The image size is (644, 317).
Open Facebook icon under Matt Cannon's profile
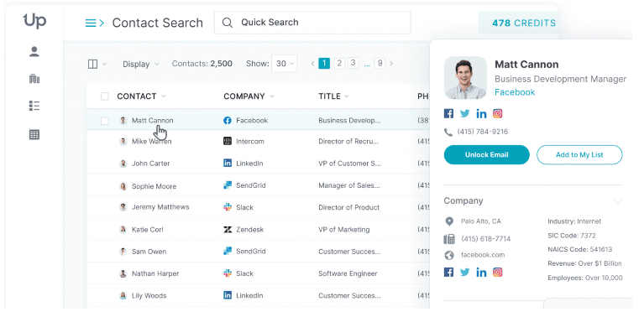click(x=449, y=113)
